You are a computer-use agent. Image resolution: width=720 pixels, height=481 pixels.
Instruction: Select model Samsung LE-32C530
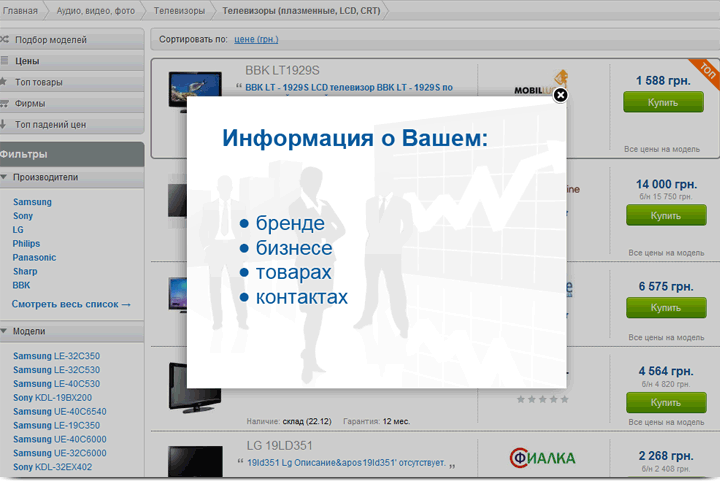pos(56,370)
